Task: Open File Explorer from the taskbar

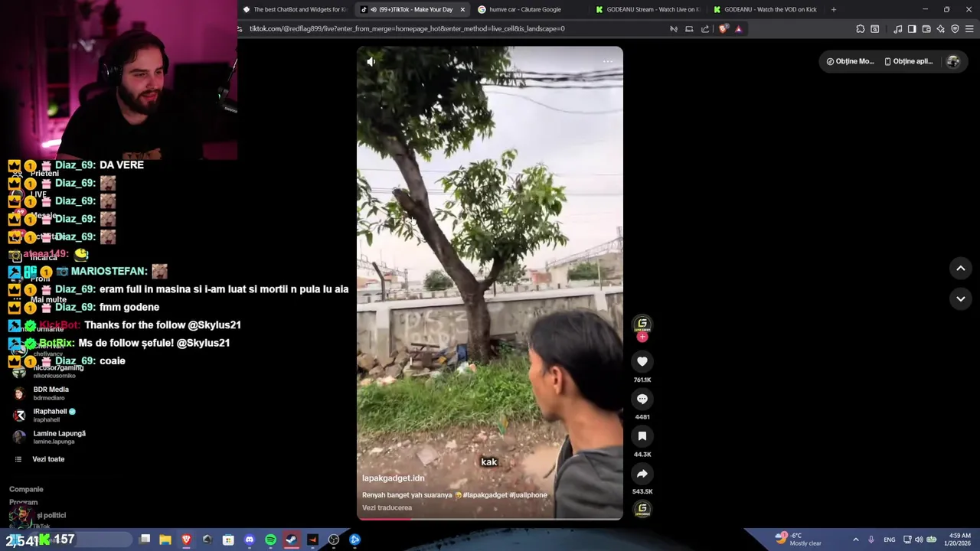Action: 165,540
